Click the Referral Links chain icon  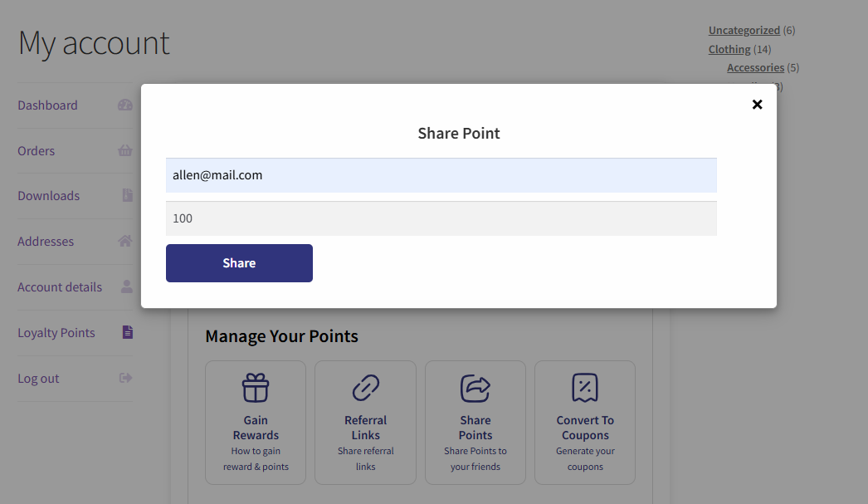coord(366,388)
